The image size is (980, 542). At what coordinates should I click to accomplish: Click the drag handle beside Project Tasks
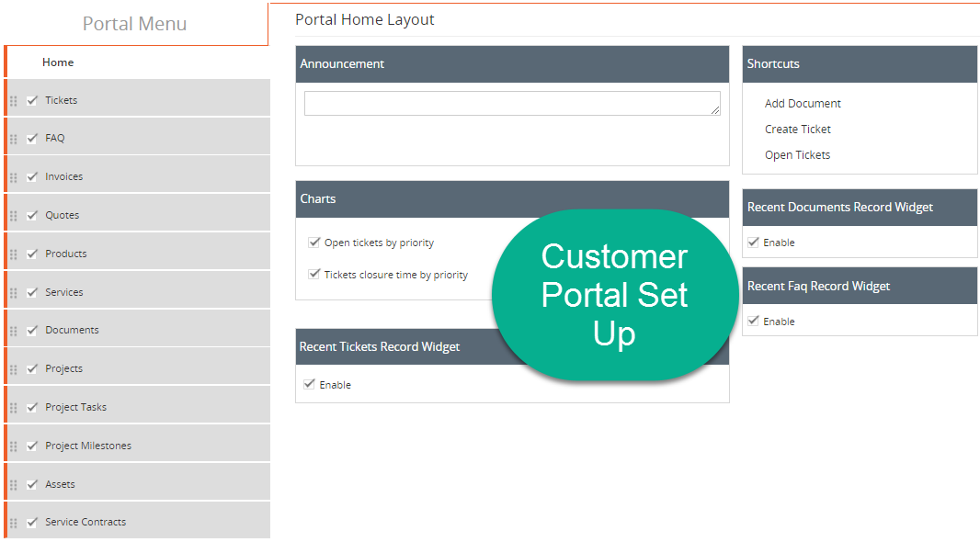(13, 408)
